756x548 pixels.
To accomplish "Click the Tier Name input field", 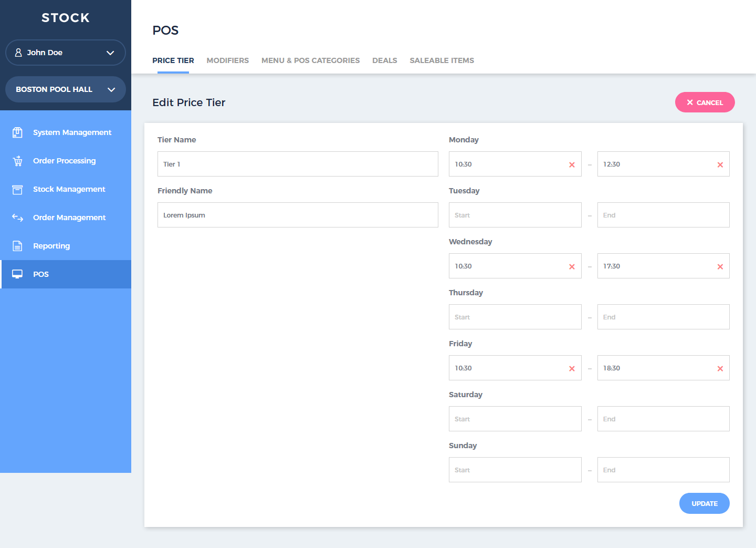I will [x=298, y=164].
